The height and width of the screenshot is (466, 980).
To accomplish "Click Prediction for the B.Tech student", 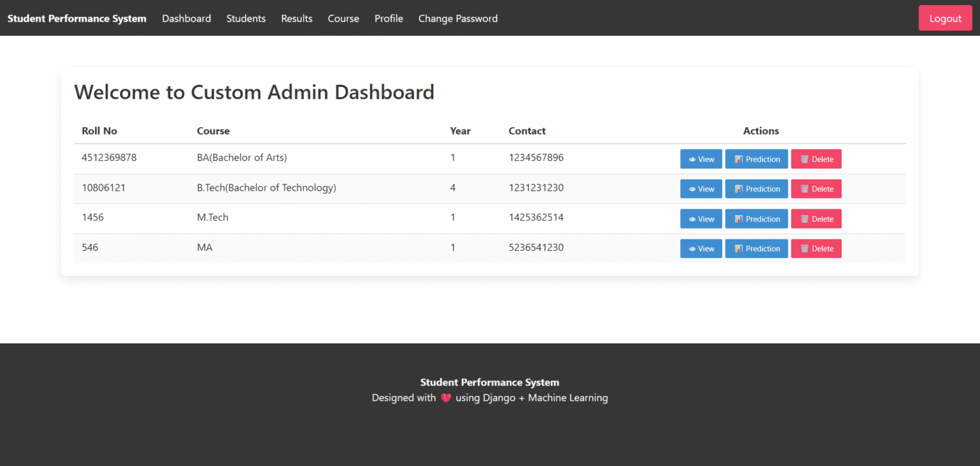I will point(756,189).
